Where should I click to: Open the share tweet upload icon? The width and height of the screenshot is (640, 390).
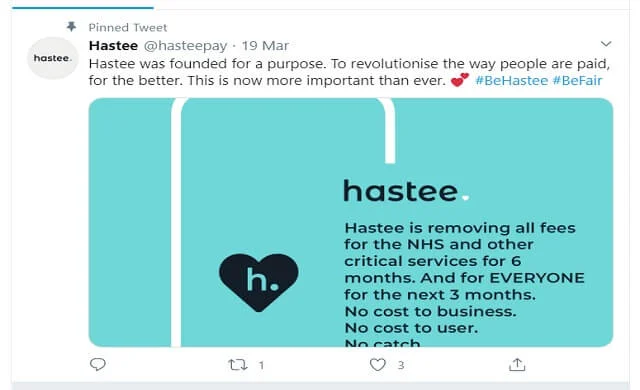coord(517,364)
